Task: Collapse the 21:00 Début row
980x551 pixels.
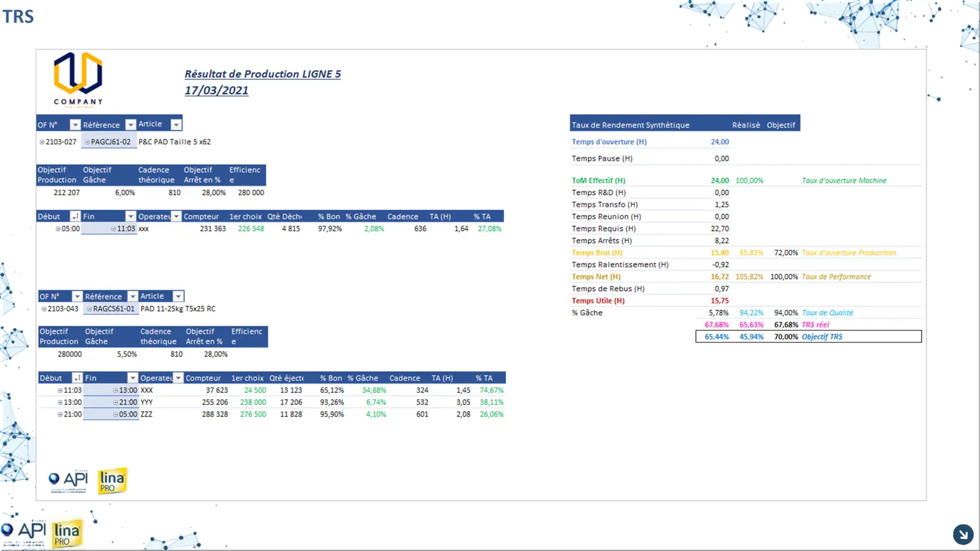Action: (x=60, y=414)
